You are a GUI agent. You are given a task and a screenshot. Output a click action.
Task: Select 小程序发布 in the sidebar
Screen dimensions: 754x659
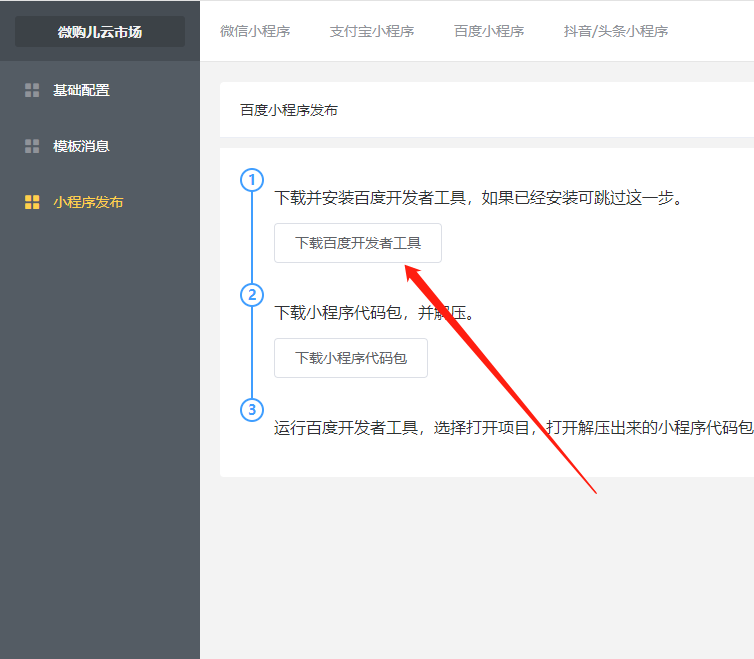88,202
